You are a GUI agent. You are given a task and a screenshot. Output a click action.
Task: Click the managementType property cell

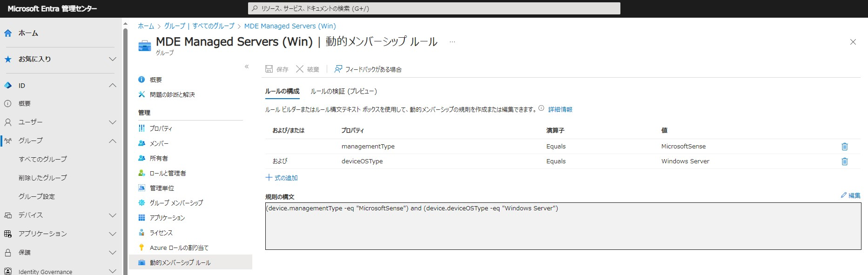click(368, 146)
